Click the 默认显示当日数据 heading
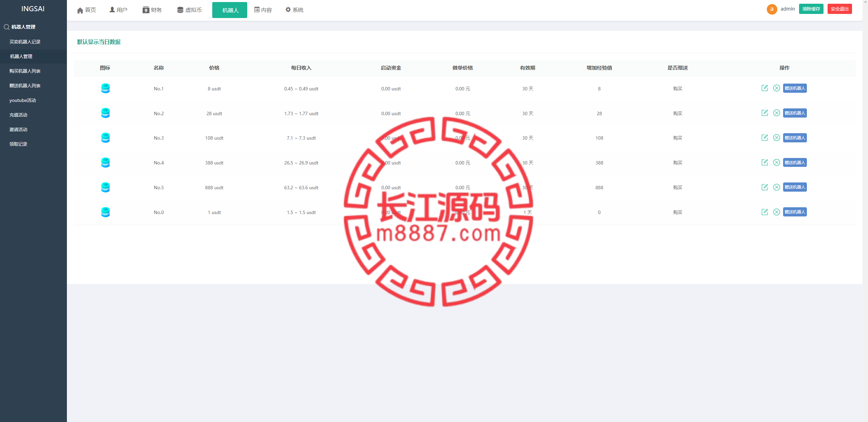The image size is (868, 422). click(99, 42)
